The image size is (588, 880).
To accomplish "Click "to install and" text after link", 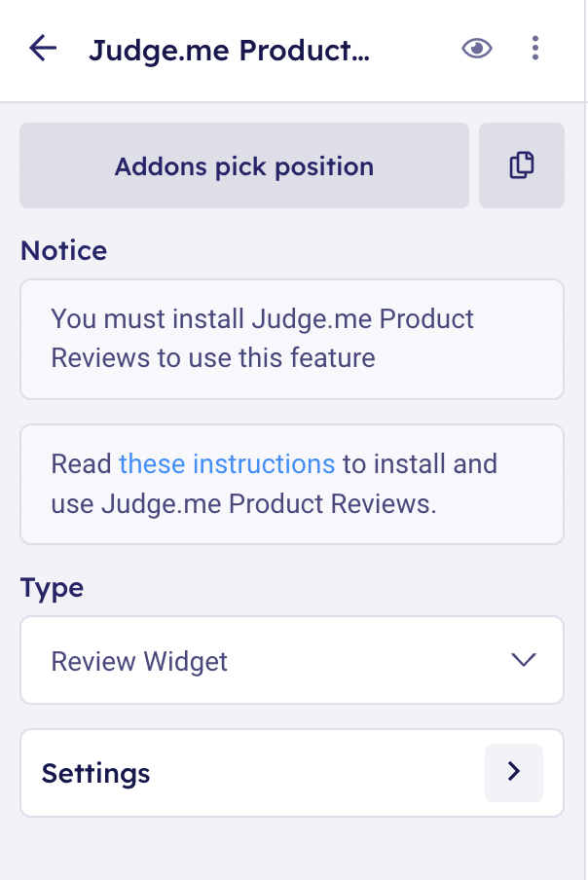I will tap(420, 463).
